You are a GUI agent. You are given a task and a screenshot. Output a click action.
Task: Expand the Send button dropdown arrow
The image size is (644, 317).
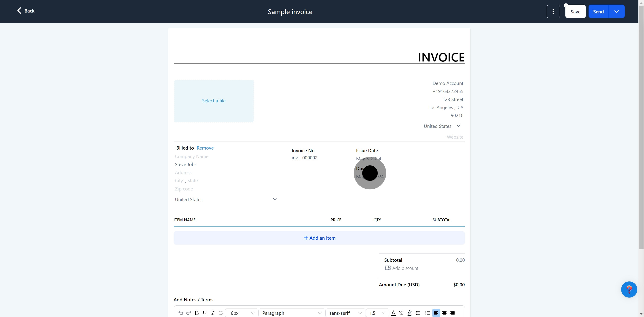[x=616, y=11]
